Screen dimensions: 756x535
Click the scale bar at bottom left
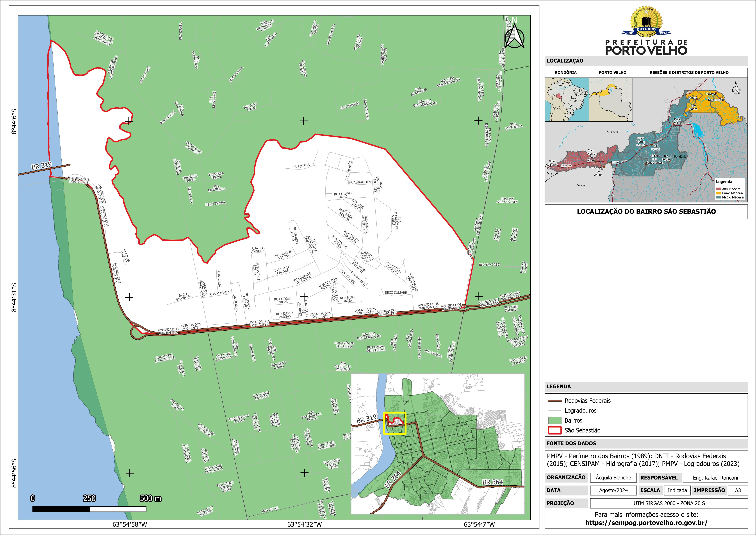point(89,509)
